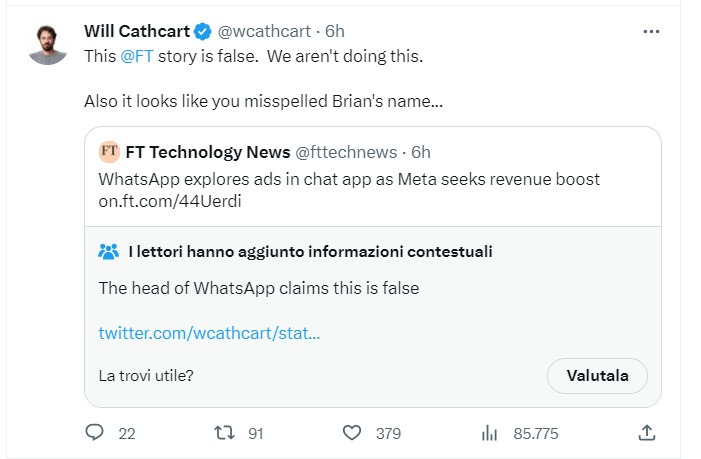Click the blue verified badge icon
This screenshot has height=459, width=701.
[x=203, y=31]
